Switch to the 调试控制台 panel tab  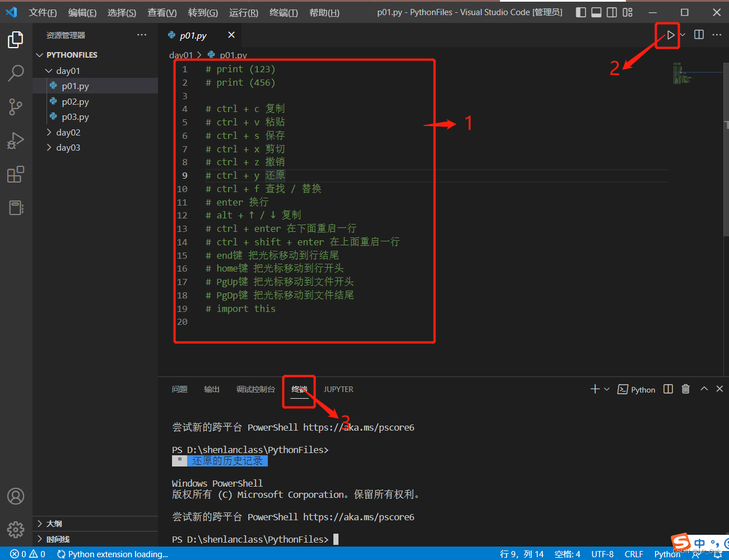click(256, 389)
